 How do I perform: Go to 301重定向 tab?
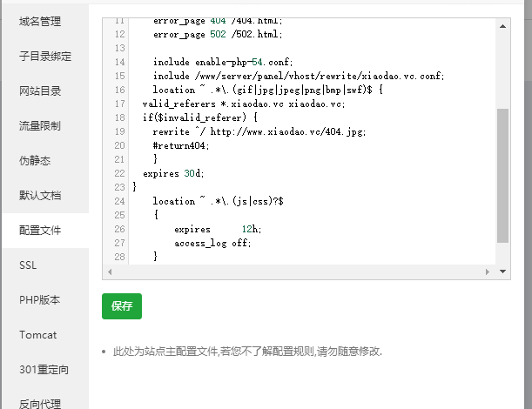(x=44, y=369)
